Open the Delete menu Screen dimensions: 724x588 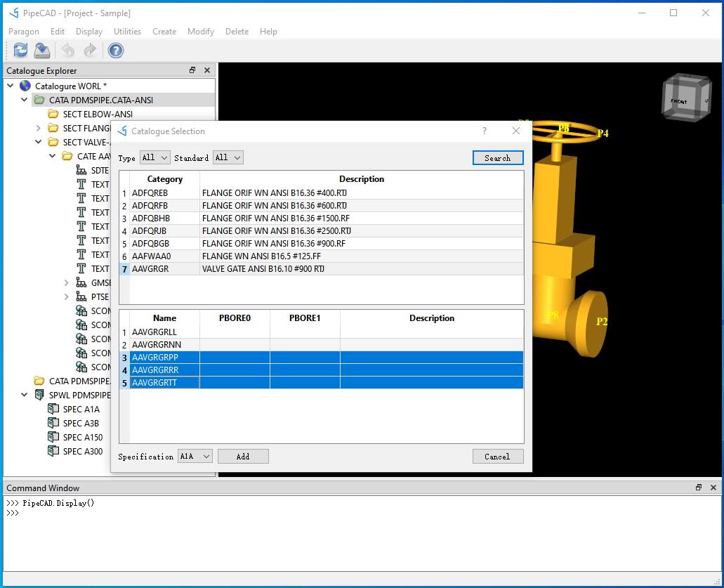pyautogui.click(x=237, y=32)
